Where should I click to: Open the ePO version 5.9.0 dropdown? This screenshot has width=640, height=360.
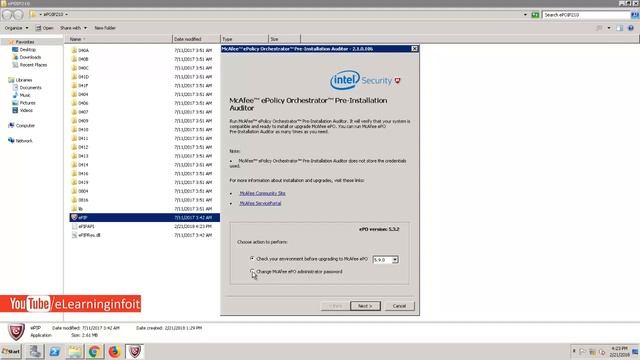tap(395, 260)
